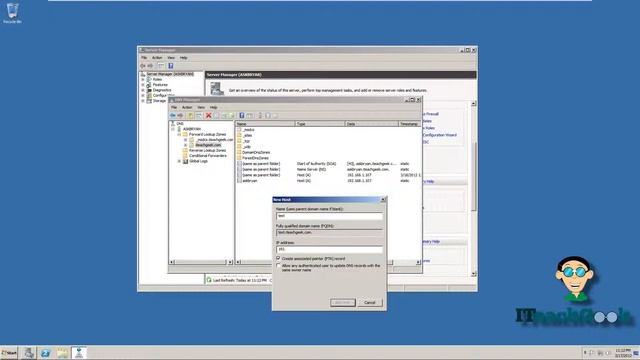Open Windows Explorer from the taskbar
This screenshot has height=360, width=640.
pos(62,353)
